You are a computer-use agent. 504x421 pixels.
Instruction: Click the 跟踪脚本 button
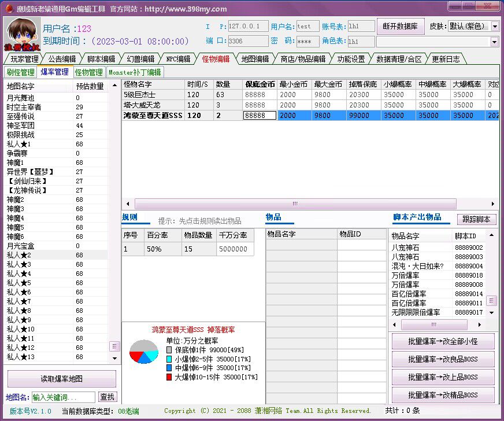pos(477,220)
